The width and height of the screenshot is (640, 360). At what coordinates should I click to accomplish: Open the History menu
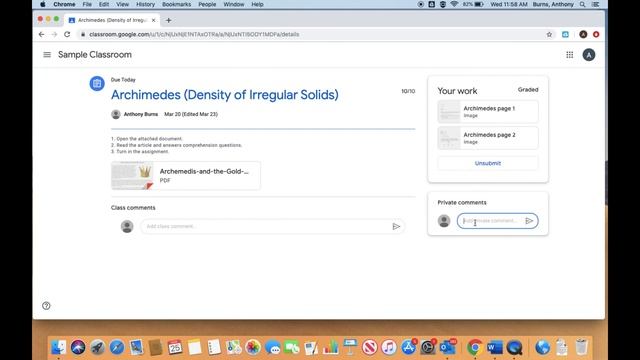pyautogui.click(x=145, y=4)
